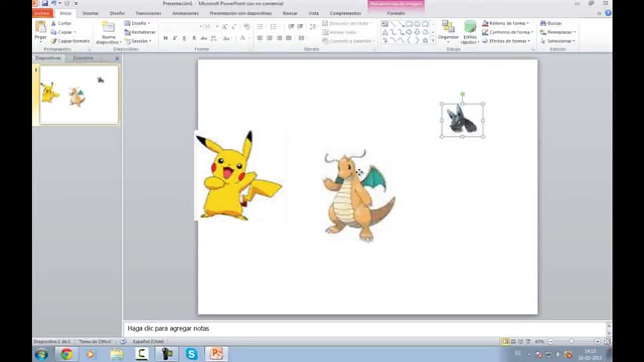Click Cortar scissors icon
Image resolution: width=644 pixels, height=362 pixels.
(54, 24)
